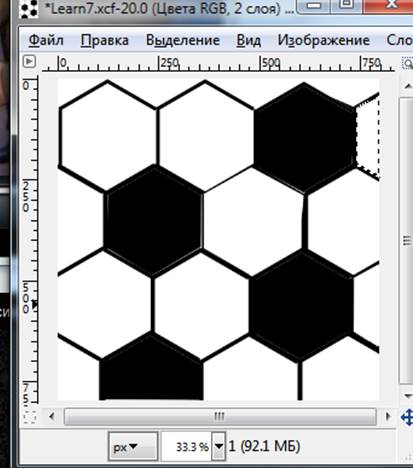
Task: Open the Выделение menu
Action: 183,41
